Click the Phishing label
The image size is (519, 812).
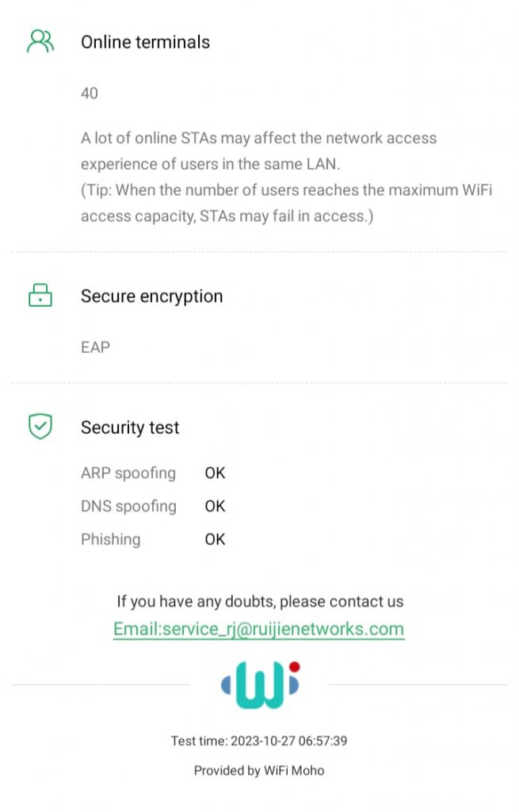110,539
